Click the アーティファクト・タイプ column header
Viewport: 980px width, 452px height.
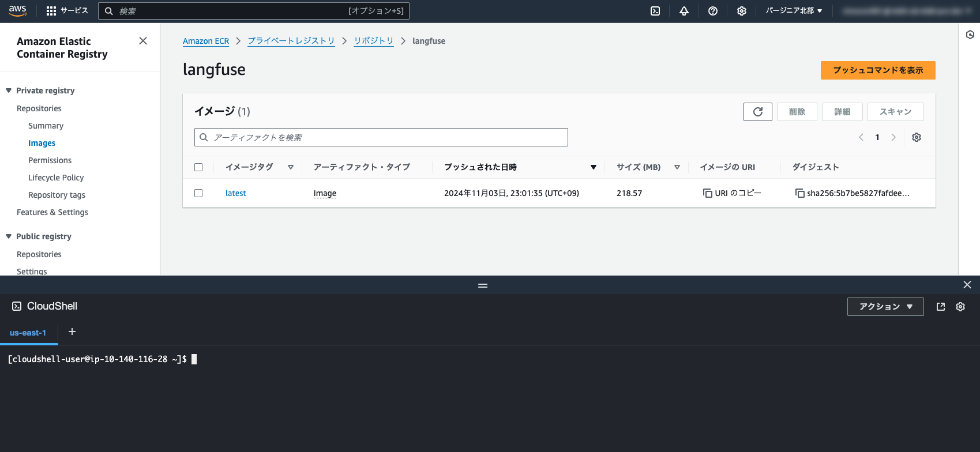[x=362, y=167]
